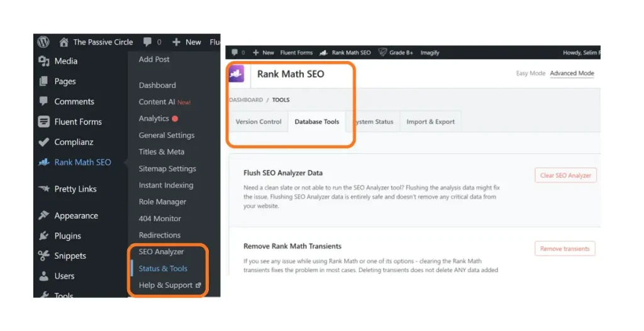
Task: Open Dashboard in Rank Math submenu
Action: point(157,85)
